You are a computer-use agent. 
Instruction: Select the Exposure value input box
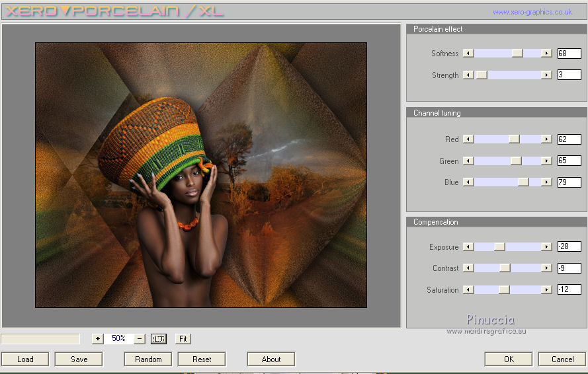pyautogui.click(x=569, y=247)
